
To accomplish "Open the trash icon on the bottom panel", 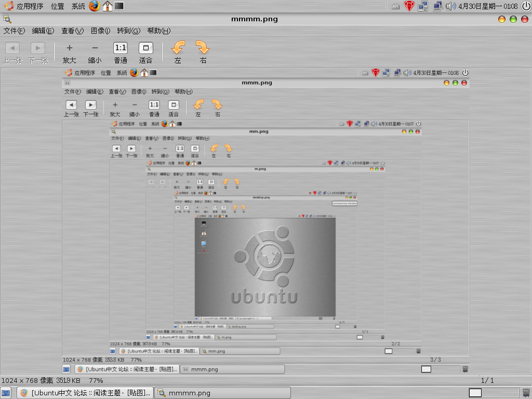I will coord(526,393).
